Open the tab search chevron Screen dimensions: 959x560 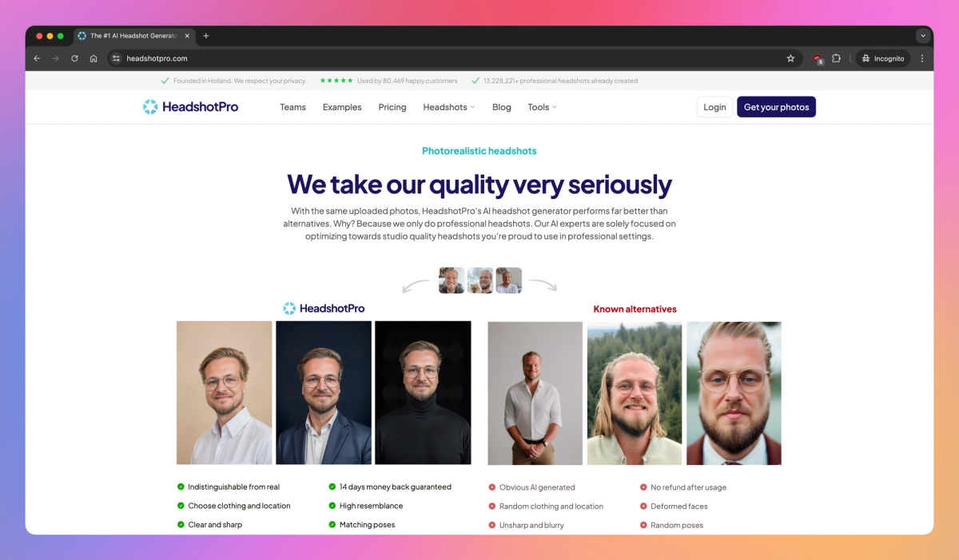923,36
